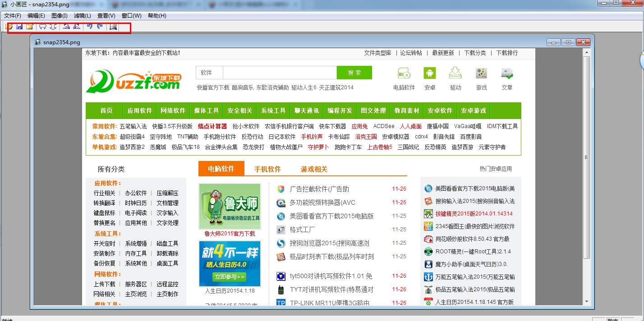Click the green 搜索 button
Viewport: 644px width, 321px height.
354,73
